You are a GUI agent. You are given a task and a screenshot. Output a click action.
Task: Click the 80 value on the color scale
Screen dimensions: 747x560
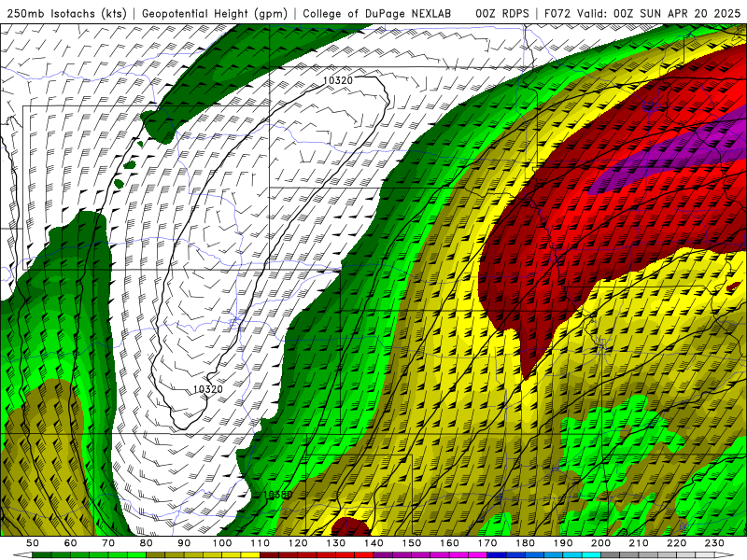point(147,543)
